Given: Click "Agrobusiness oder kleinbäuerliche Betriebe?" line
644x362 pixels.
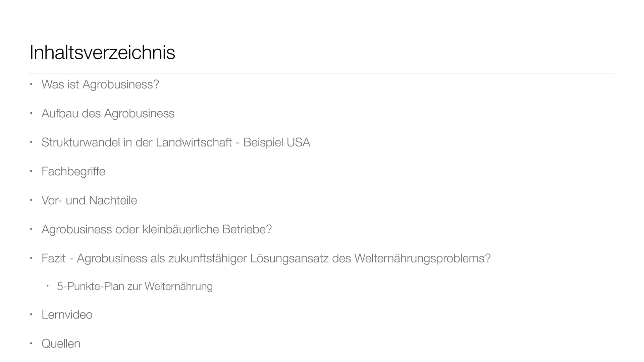Looking at the screenshot, I should [x=156, y=229].
